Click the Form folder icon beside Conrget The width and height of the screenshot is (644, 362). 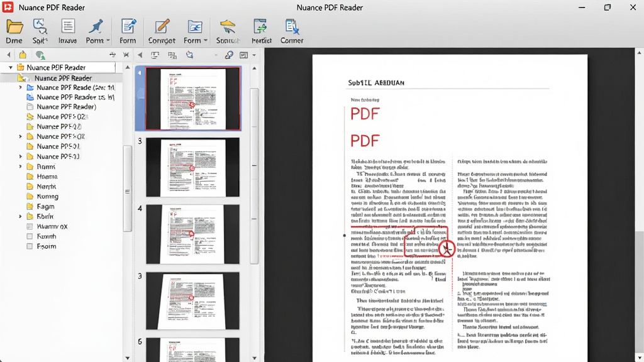pyautogui.click(x=195, y=26)
